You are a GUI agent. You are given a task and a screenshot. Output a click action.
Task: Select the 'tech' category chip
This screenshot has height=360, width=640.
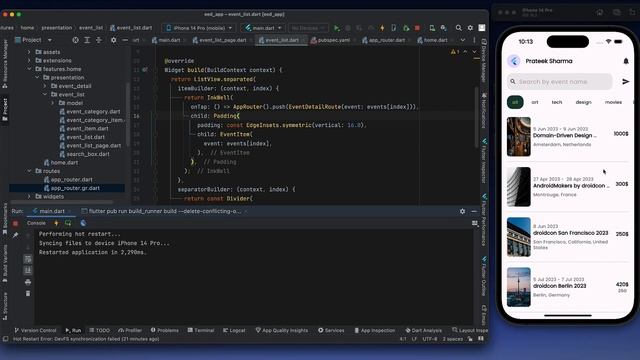pos(557,102)
